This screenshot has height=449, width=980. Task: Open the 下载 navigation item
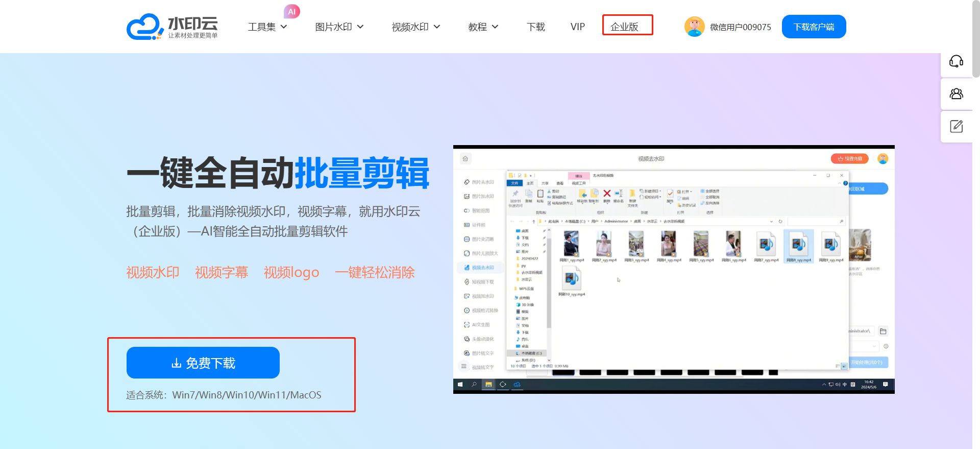[x=536, y=27]
